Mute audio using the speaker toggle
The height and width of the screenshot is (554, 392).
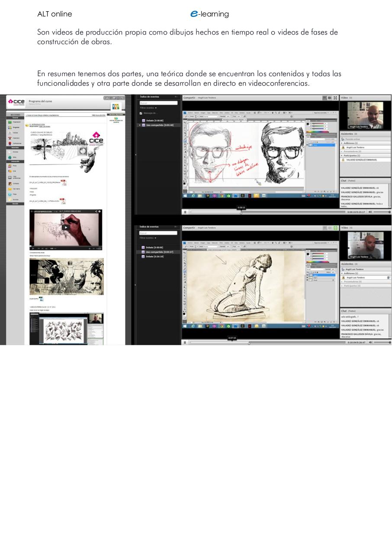[x=370, y=212]
